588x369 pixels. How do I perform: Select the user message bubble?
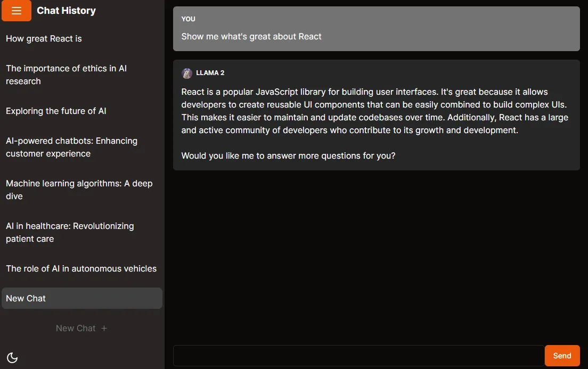coord(376,28)
